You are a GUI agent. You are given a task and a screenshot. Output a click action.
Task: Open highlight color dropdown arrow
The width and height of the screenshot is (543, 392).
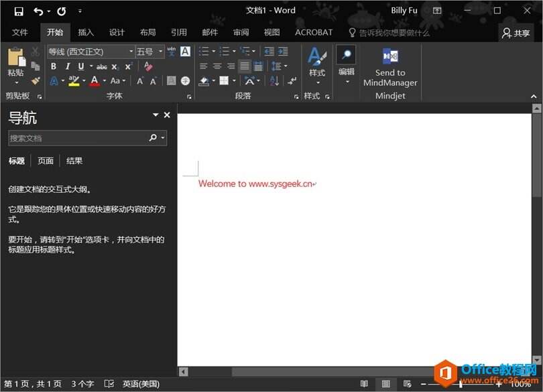click(x=84, y=80)
